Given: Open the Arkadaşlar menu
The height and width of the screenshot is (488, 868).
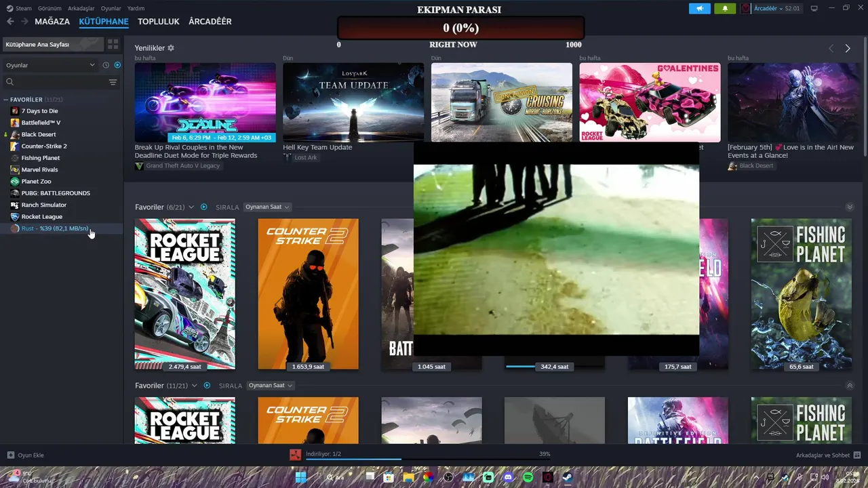Looking at the screenshot, I should pyautogui.click(x=81, y=8).
